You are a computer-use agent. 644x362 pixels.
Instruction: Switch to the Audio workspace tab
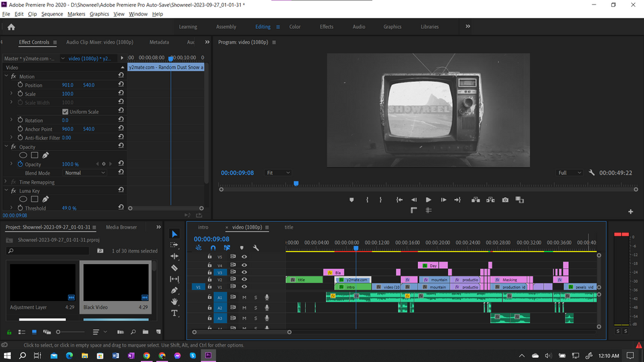(x=358, y=27)
